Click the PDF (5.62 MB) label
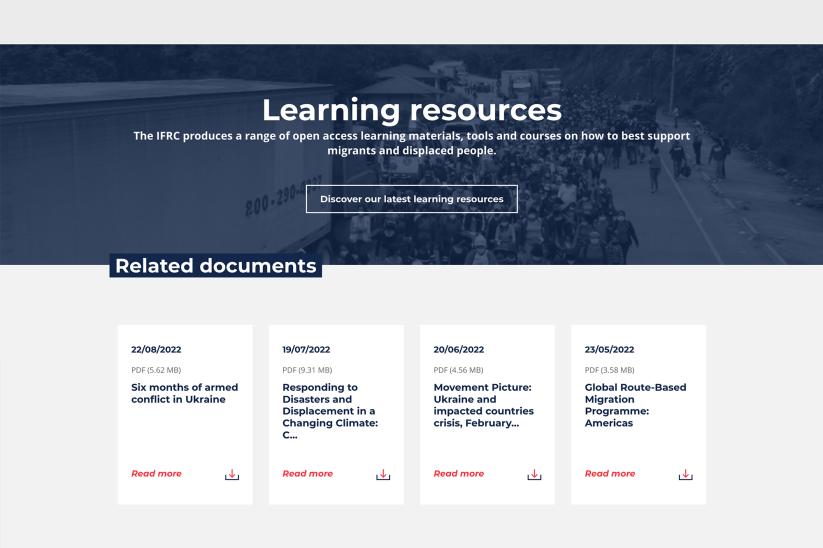Image resolution: width=823 pixels, height=548 pixels. coord(156,370)
